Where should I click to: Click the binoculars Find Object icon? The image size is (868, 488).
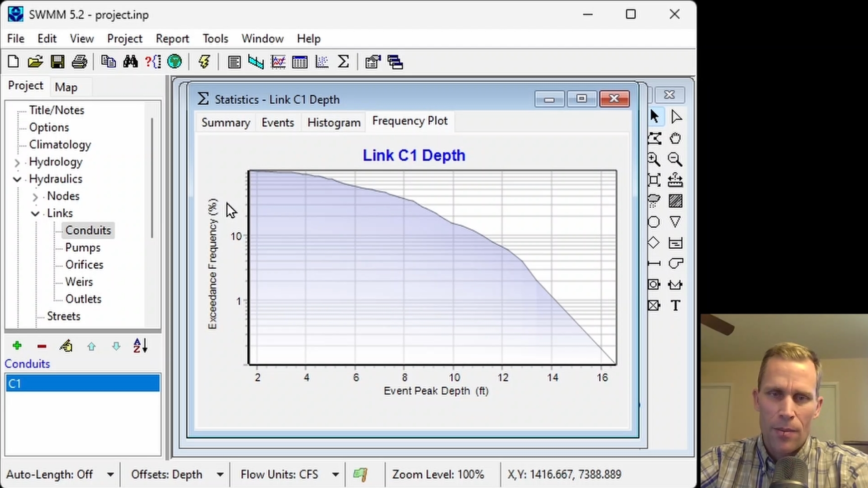pos(130,62)
